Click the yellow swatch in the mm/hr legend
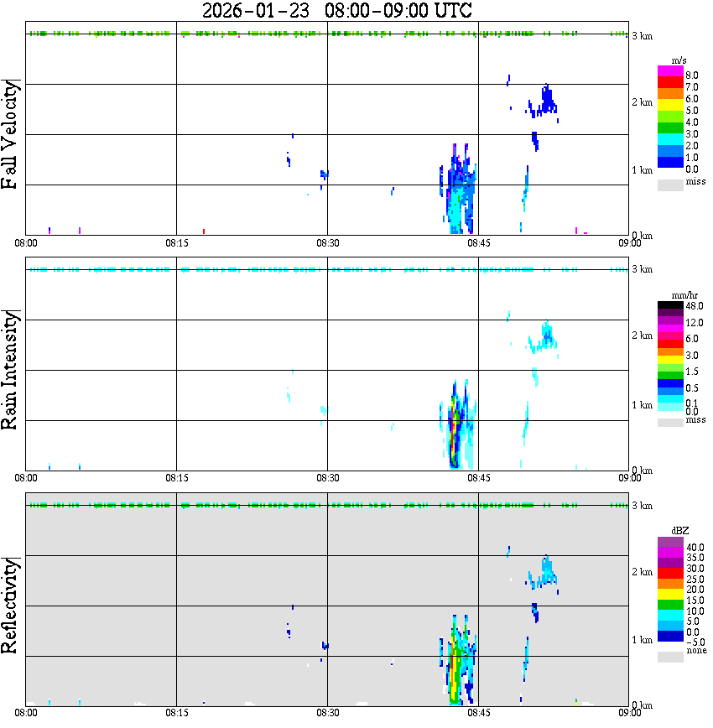Screen dimensions: 713x728 (x=670, y=360)
